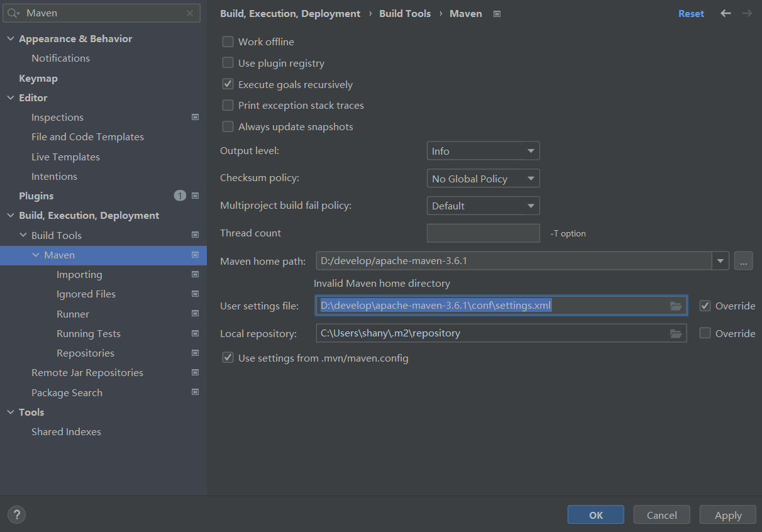Click the Local repository path field
This screenshot has width=762, height=532.
pyautogui.click(x=501, y=333)
